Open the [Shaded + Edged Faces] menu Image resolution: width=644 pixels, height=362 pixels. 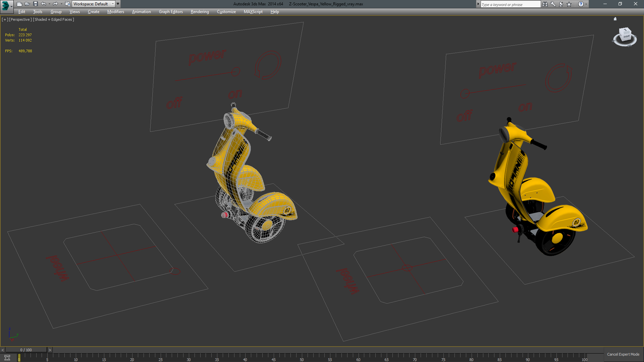[53, 19]
